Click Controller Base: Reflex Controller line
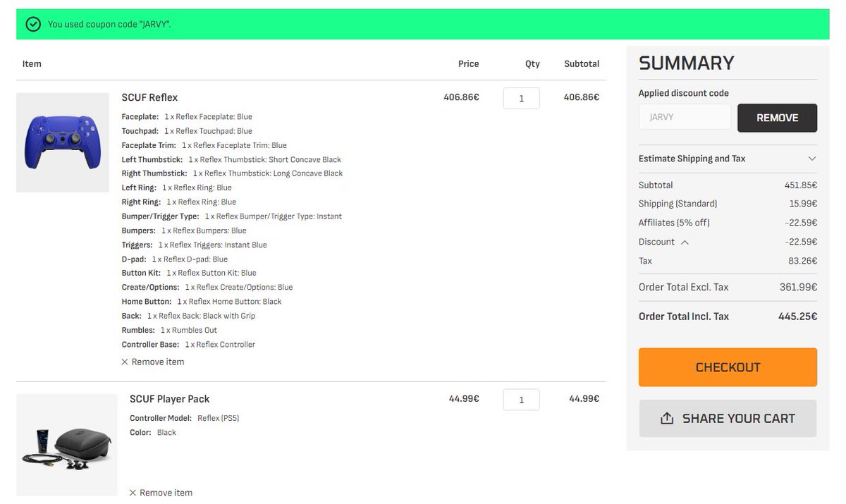 188,345
